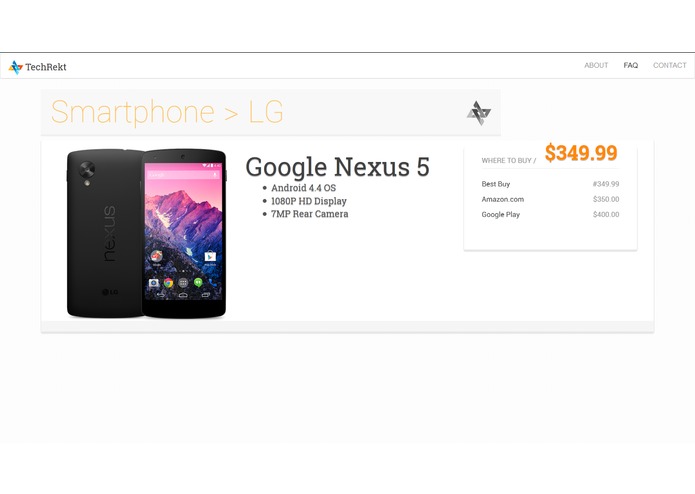Click the TechRekt colorful star logo icon
Image resolution: width=695 pixels, height=494 pixels.
pos(16,67)
